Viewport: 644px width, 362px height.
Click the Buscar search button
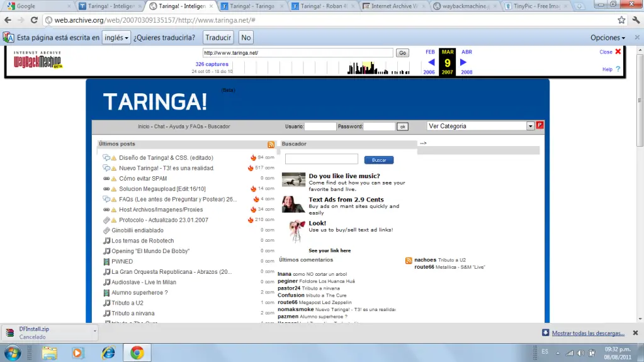[x=379, y=160]
